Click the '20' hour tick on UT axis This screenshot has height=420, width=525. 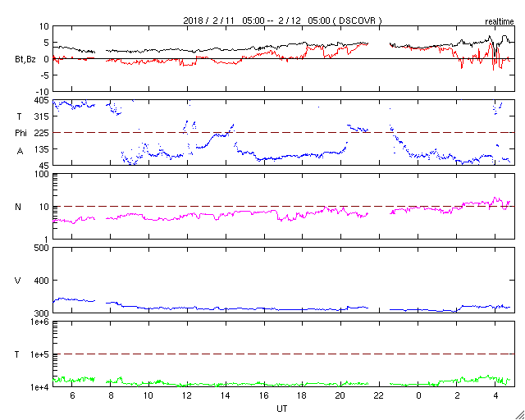[340, 395]
